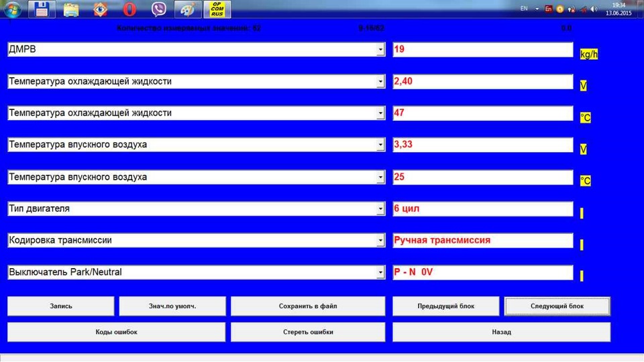Go to Следующий блок
The image size is (644, 362).
[557, 306]
